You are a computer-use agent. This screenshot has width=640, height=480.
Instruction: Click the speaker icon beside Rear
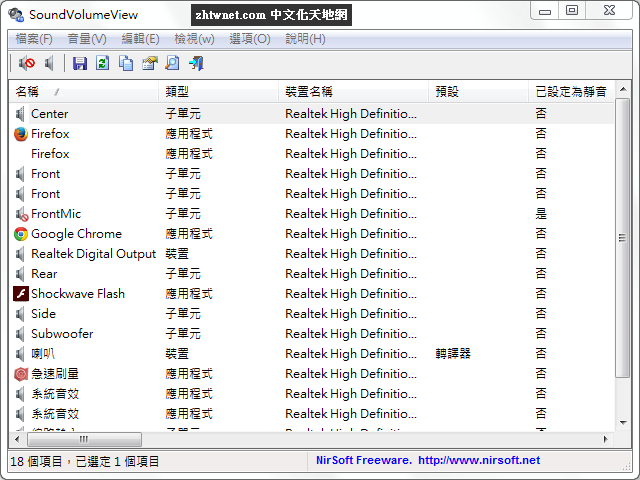[20, 274]
